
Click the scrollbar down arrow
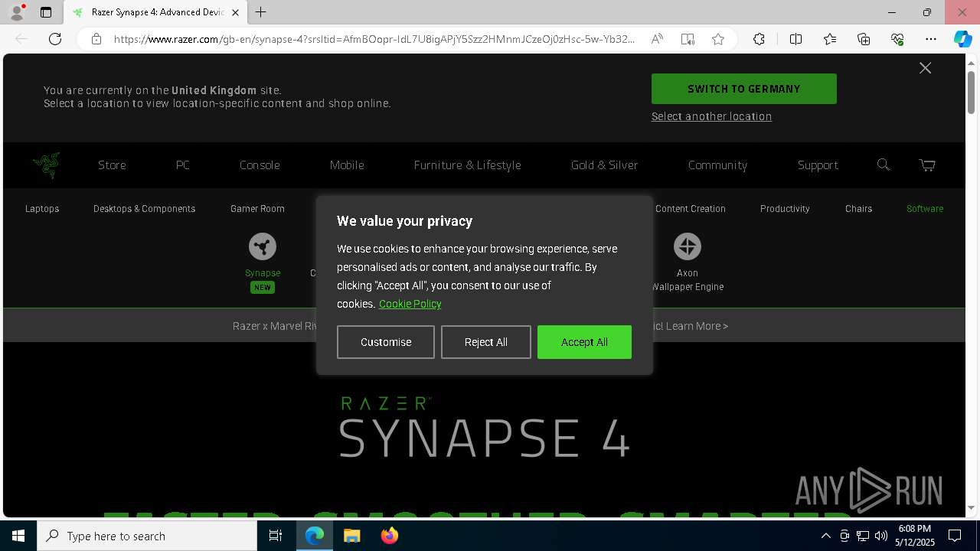tap(971, 507)
